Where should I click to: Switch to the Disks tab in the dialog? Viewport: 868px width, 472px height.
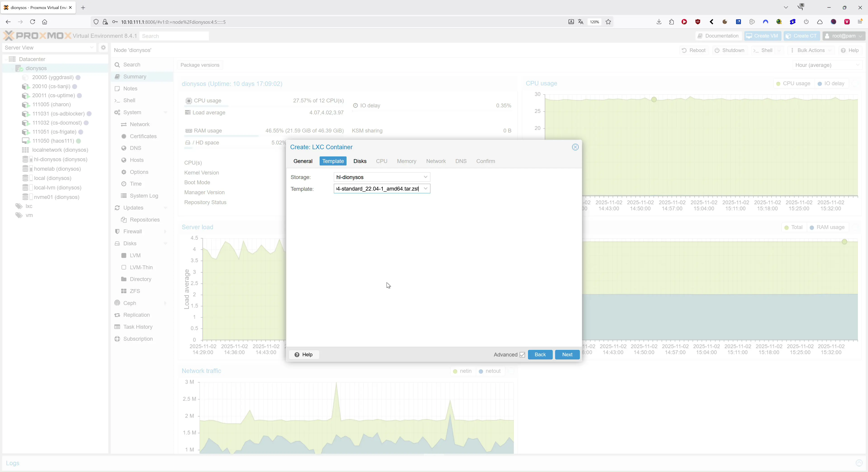[360, 161]
